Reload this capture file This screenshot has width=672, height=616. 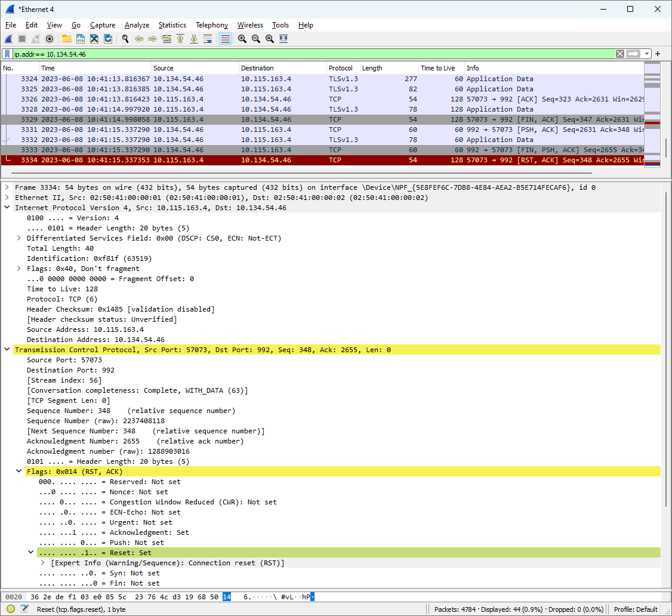pos(108,39)
